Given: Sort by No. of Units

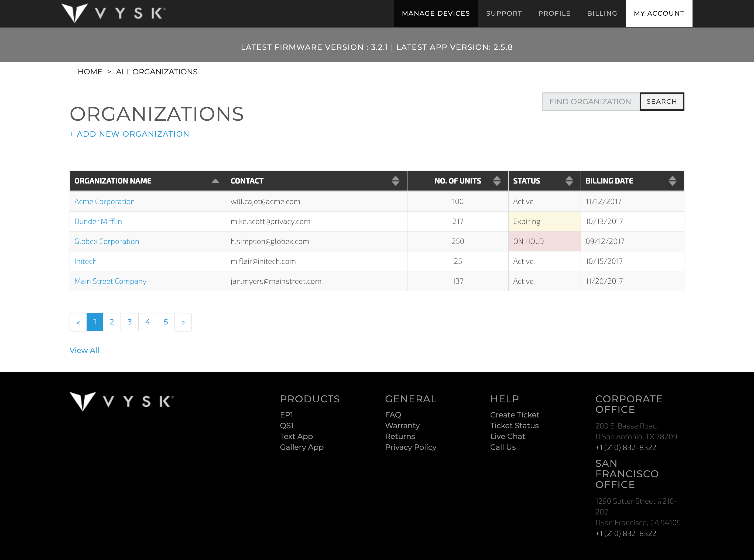Looking at the screenshot, I should [496, 181].
